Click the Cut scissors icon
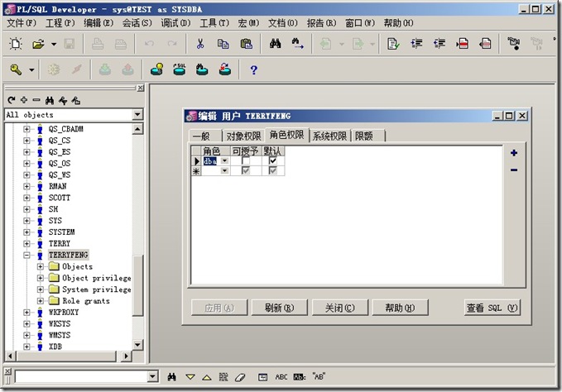 point(200,43)
